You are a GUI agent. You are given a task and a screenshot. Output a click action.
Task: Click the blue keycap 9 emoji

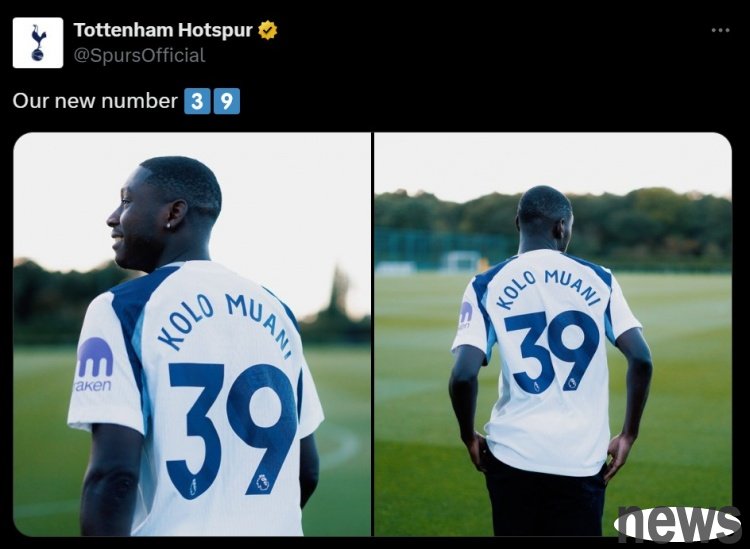pyautogui.click(x=227, y=101)
